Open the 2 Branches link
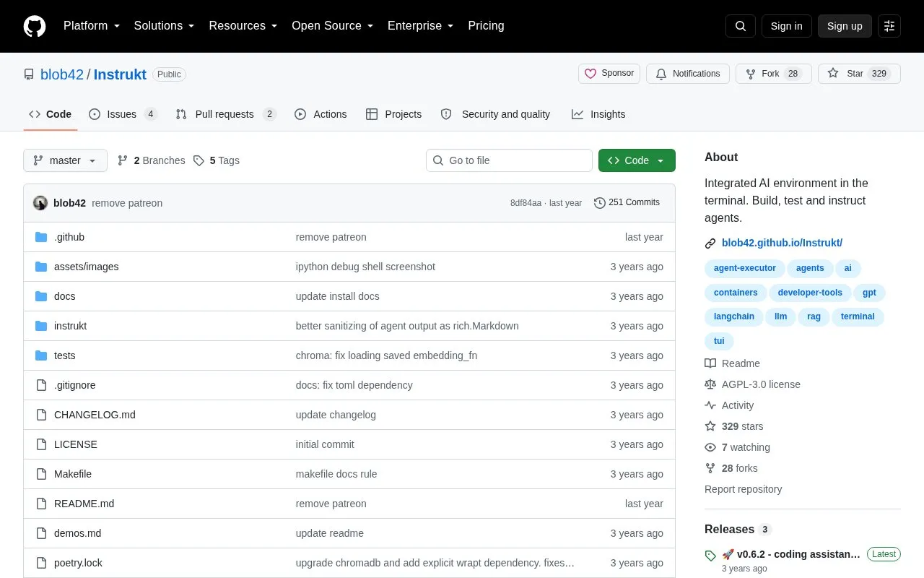 [x=151, y=160]
